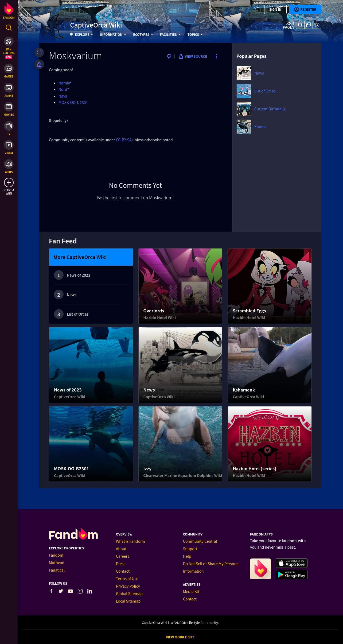Open Fan Central rocket icon
This screenshot has height=644, width=343.
(9, 41)
